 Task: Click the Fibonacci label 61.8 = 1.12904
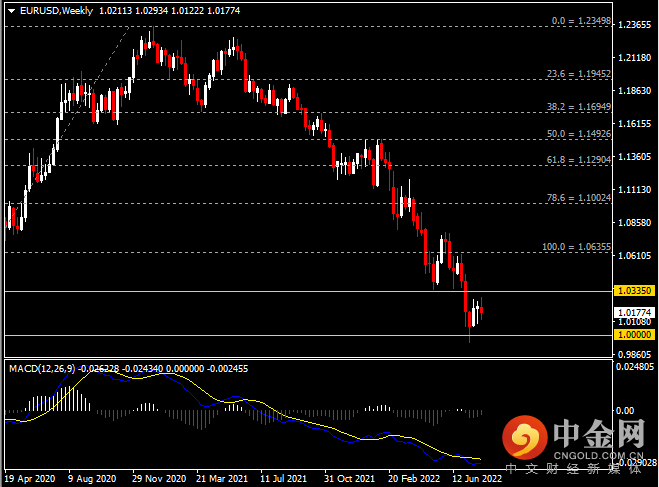point(579,160)
